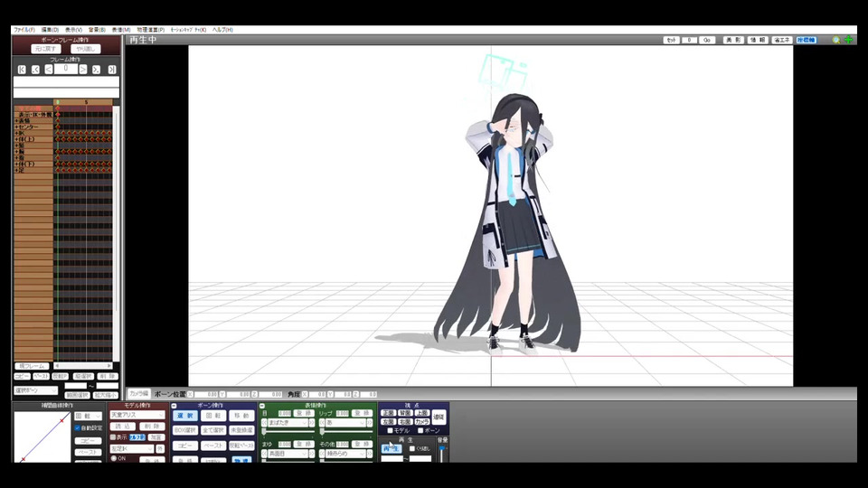868x488 pixels.
Task: Click next lip morph arrow beside あ
Action: click(x=370, y=423)
